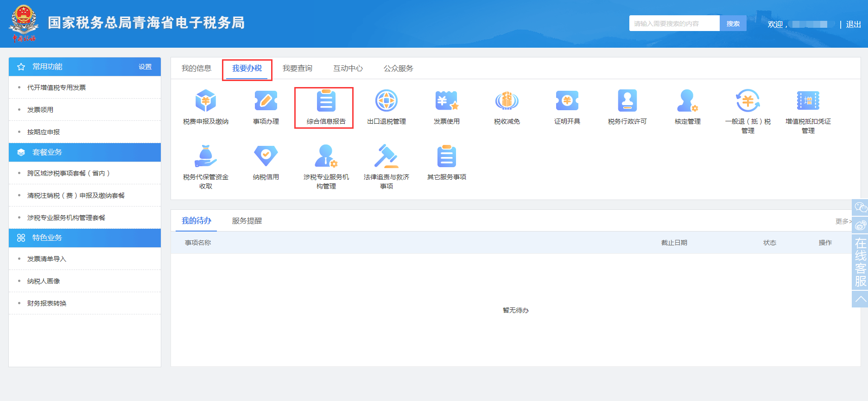
Task: Click the Weibo icon on right sidebar
Action: 861,226
